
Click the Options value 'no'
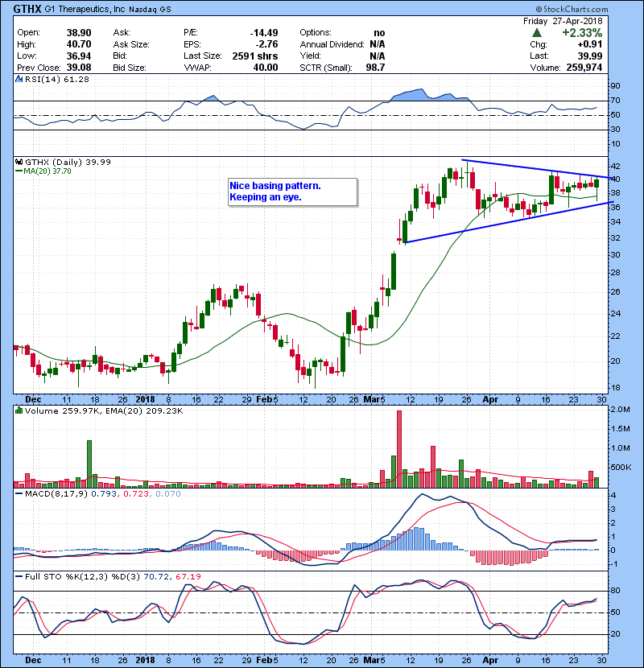click(x=379, y=33)
